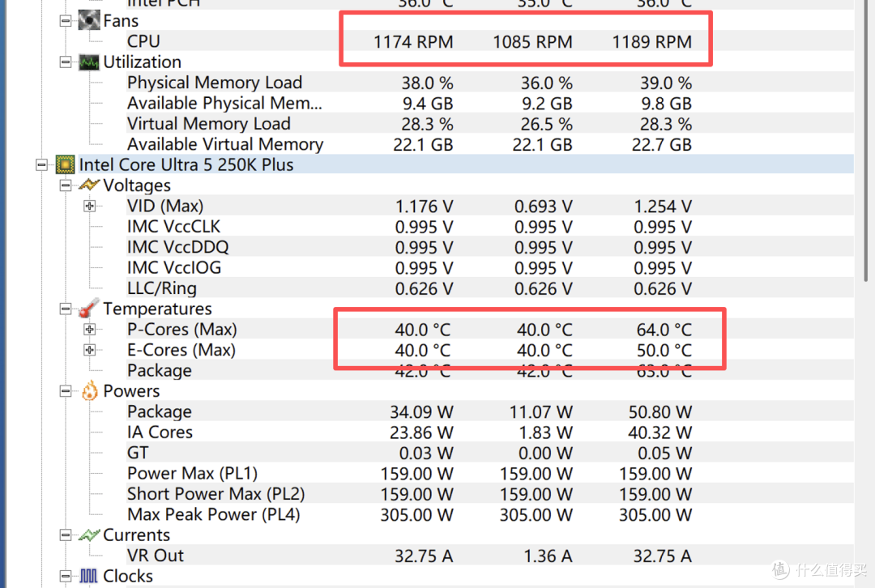Select the Fans tree label
Image resolution: width=875 pixels, height=588 pixels.
click(x=121, y=20)
